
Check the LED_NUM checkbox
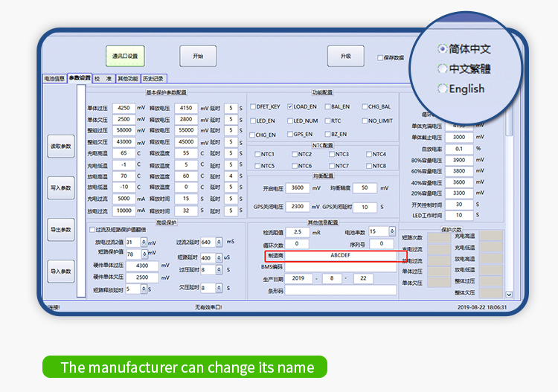click(290, 121)
